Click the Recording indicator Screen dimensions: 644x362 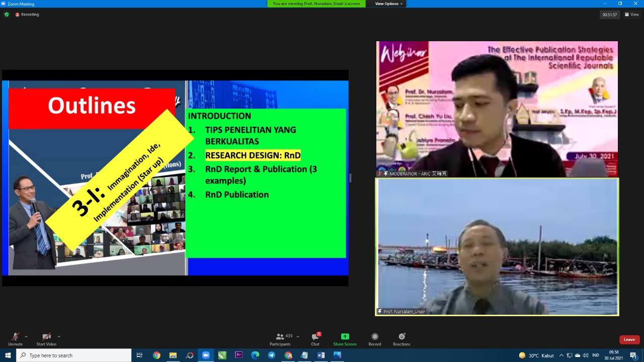pos(27,15)
